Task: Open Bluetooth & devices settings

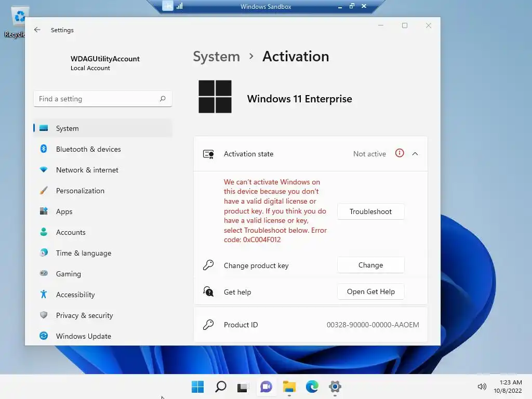Action: [103, 149]
